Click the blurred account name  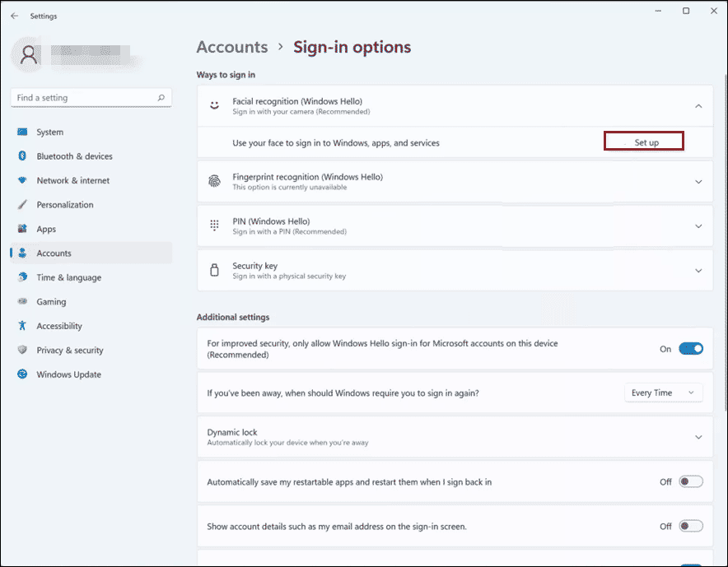pos(91,55)
